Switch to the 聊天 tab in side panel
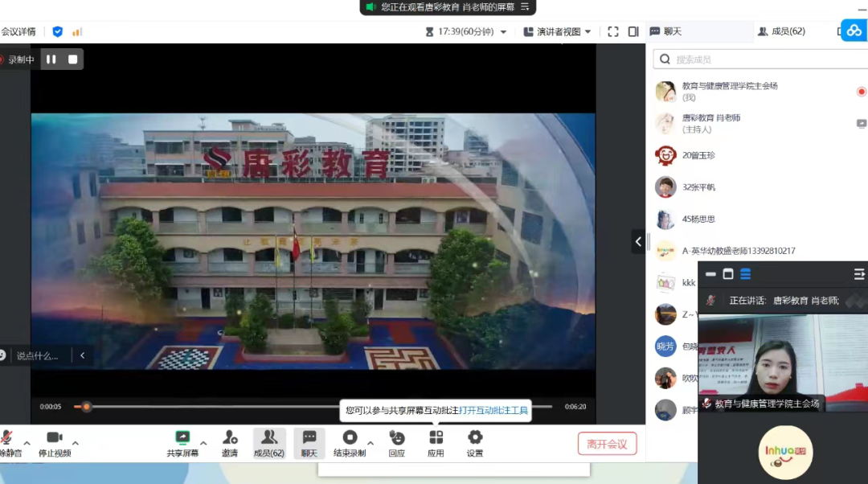 (x=666, y=31)
